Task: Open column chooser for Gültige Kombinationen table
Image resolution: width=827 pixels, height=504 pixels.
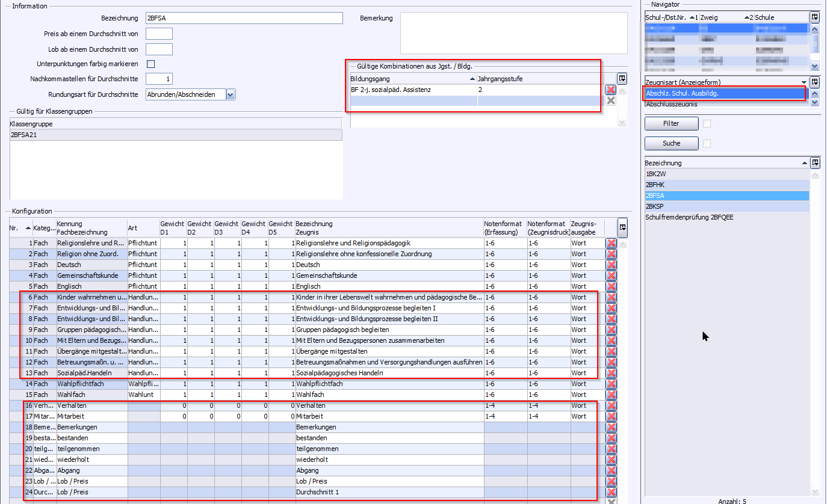Action: click(622, 78)
